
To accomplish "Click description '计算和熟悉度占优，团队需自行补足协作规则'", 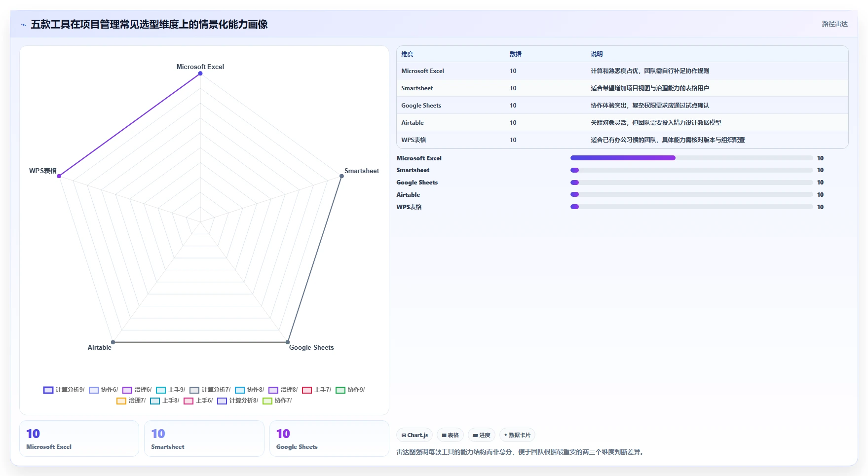I will pyautogui.click(x=650, y=71).
